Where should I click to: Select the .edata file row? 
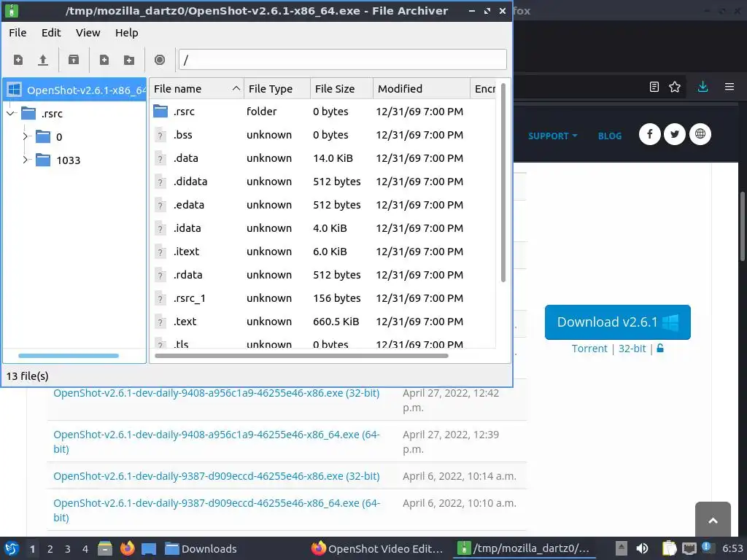click(322, 205)
